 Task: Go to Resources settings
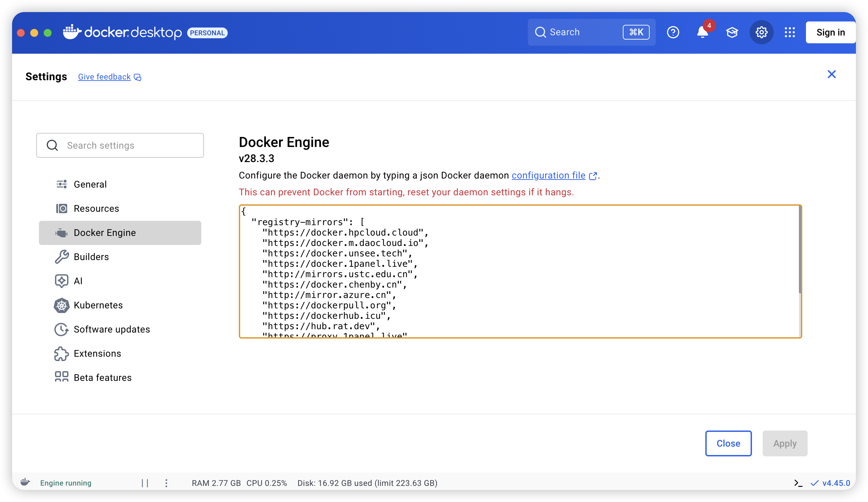[96, 208]
